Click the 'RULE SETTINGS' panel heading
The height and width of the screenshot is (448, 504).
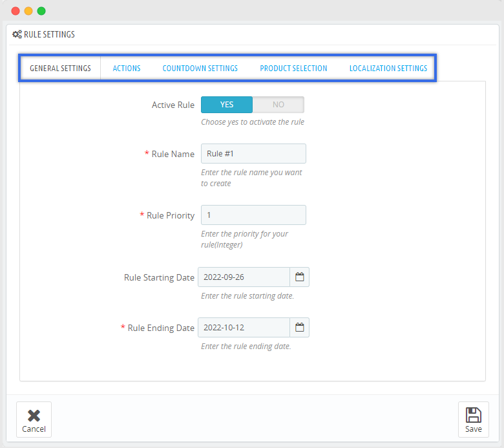(x=49, y=34)
